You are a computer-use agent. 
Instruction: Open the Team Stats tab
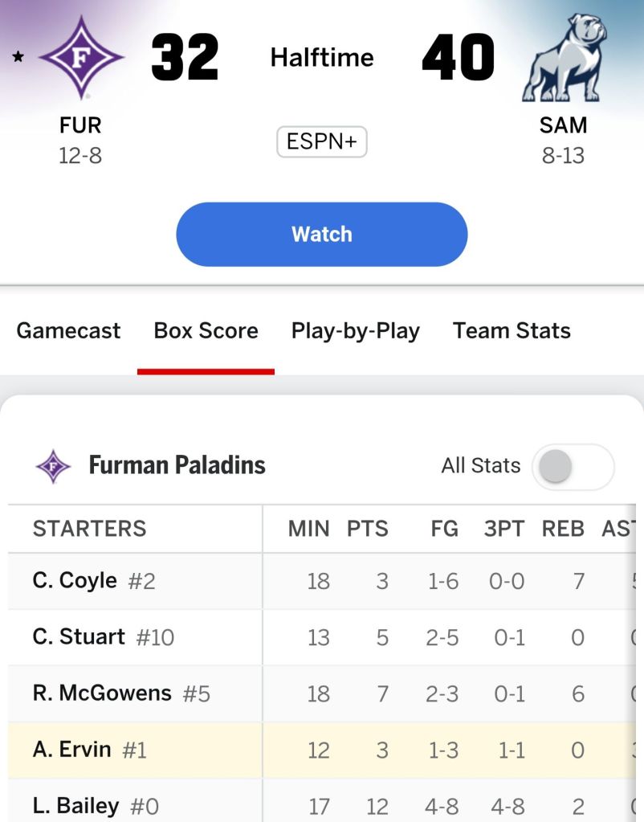pos(512,331)
